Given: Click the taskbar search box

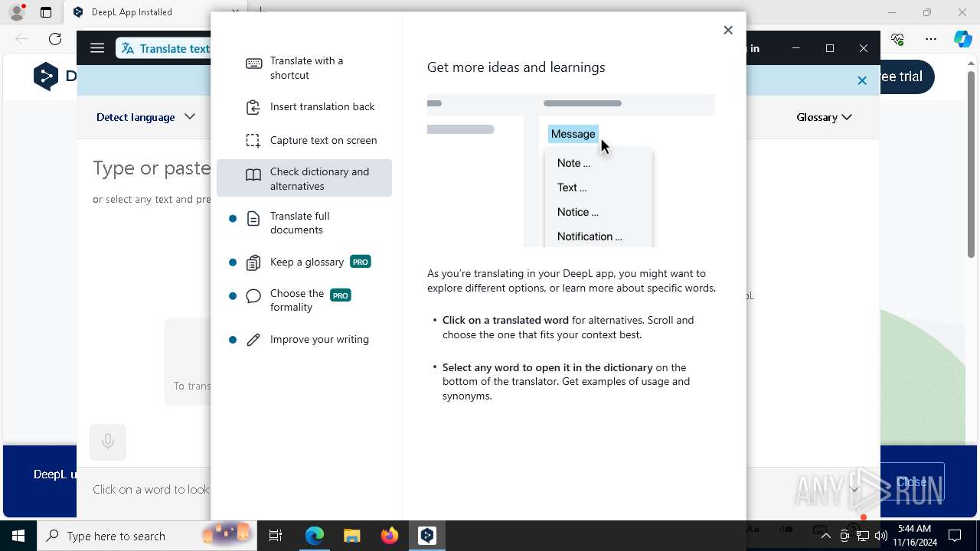Looking at the screenshot, I should pyautogui.click(x=147, y=536).
